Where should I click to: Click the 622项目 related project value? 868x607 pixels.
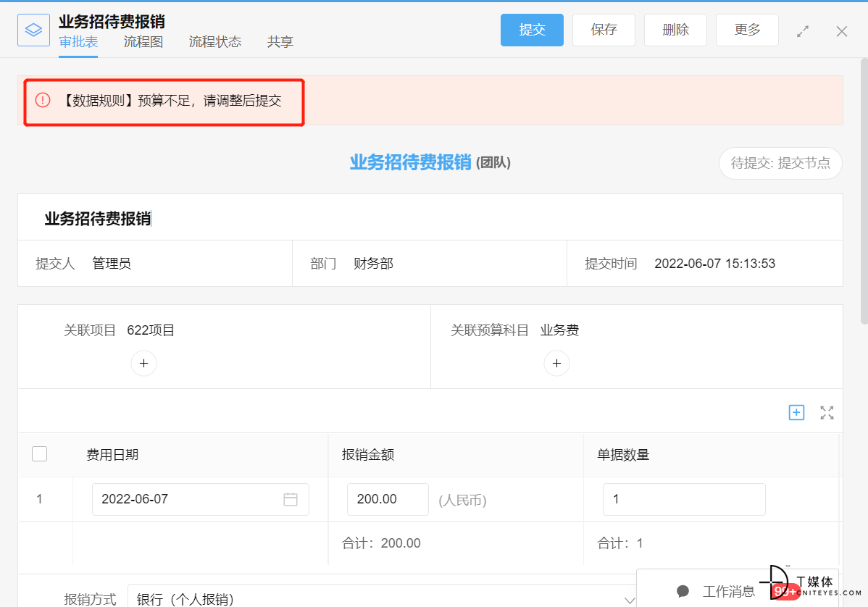point(151,330)
